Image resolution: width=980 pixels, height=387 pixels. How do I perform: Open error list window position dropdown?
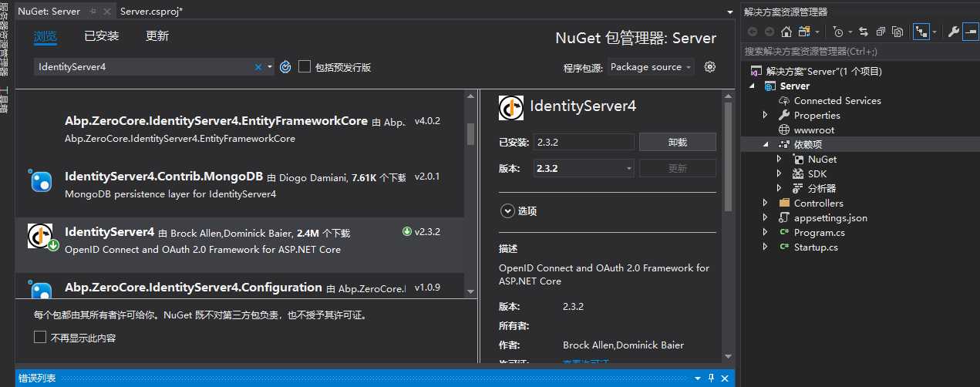click(698, 379)
